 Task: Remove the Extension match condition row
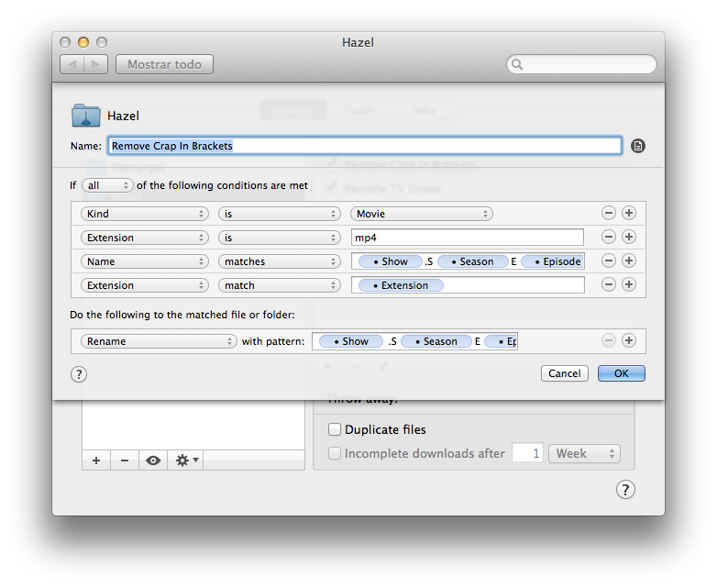click(x=608, y=284)
